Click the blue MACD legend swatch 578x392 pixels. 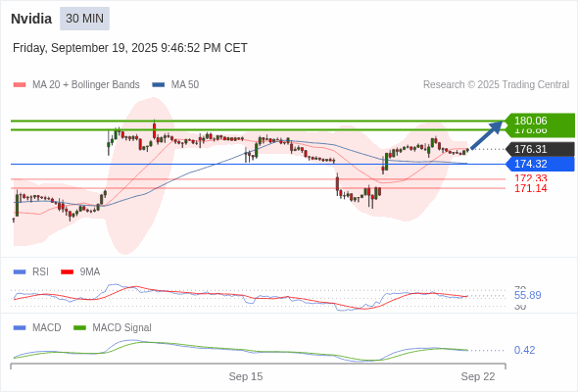pos(20,328)
